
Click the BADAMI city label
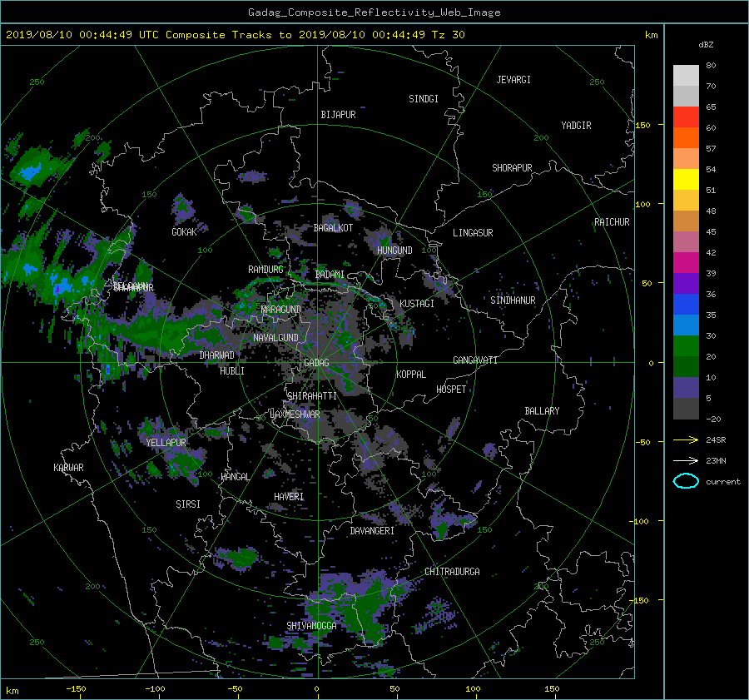click(x=330, y=275)
